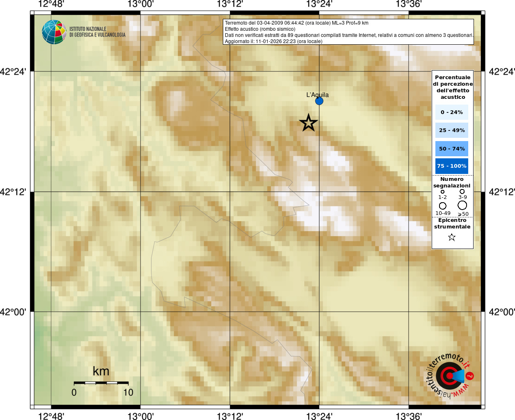The width and height of the screenshot is (515, 420).
Task: Click the Istituto Nazionale di Geofisica text
Action: tap(97, 32)
